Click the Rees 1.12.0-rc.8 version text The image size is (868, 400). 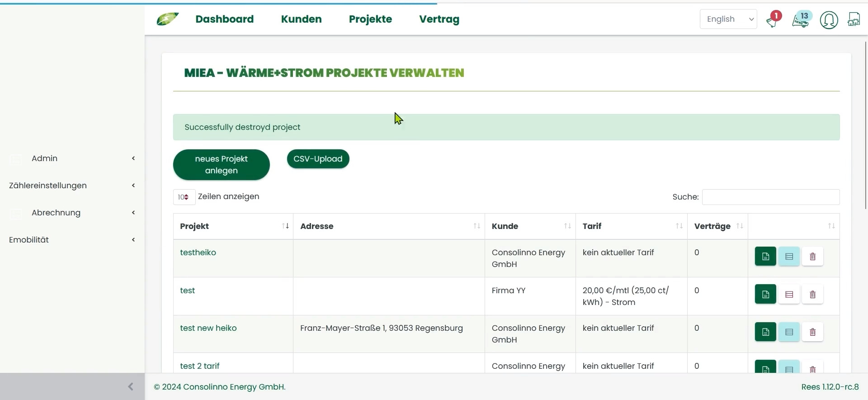coord(830,387)
